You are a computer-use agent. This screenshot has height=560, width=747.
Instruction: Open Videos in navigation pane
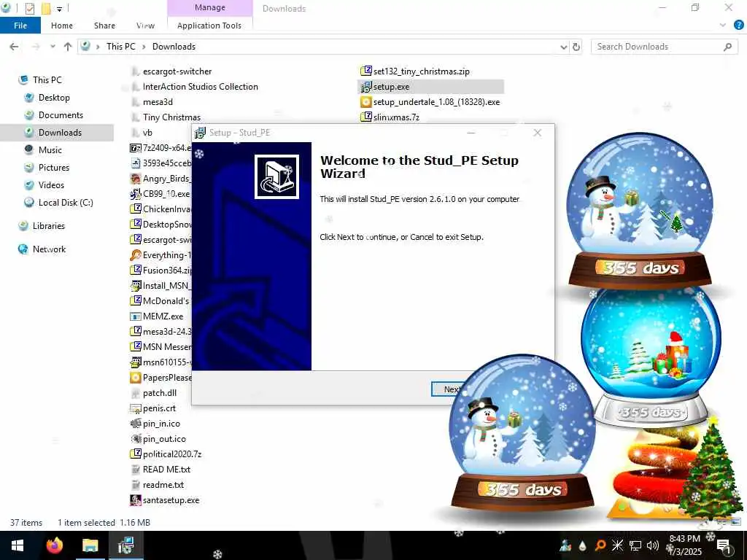(x=51, y=185)
